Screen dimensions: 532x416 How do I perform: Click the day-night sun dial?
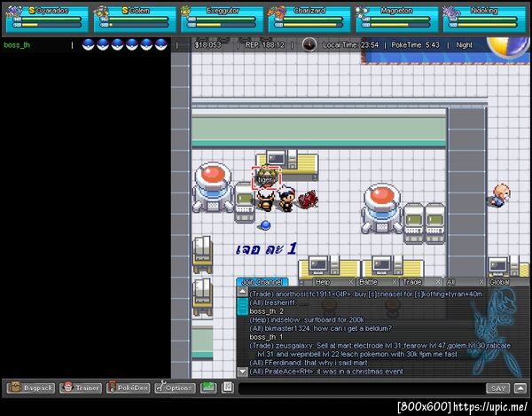508,47
